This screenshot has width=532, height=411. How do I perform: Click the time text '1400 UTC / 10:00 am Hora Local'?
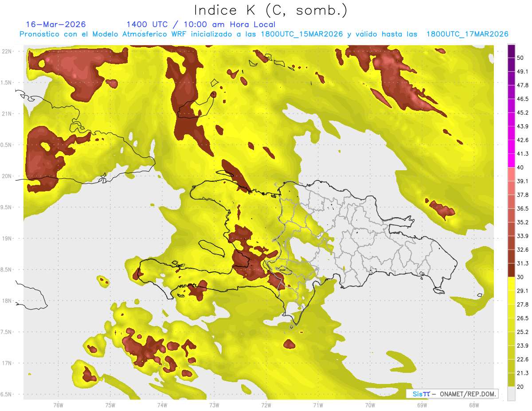coord(201,24)
